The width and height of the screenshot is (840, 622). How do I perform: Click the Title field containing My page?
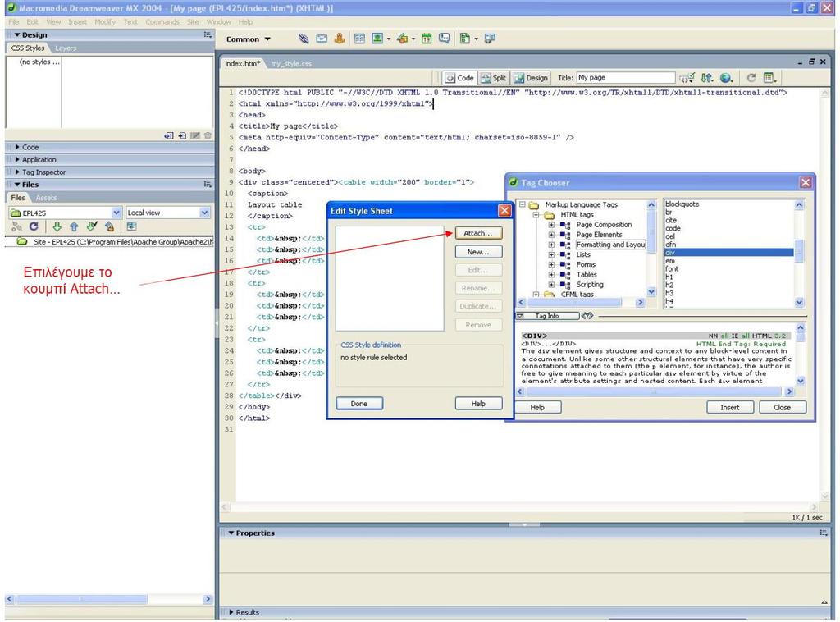(625, 78)
